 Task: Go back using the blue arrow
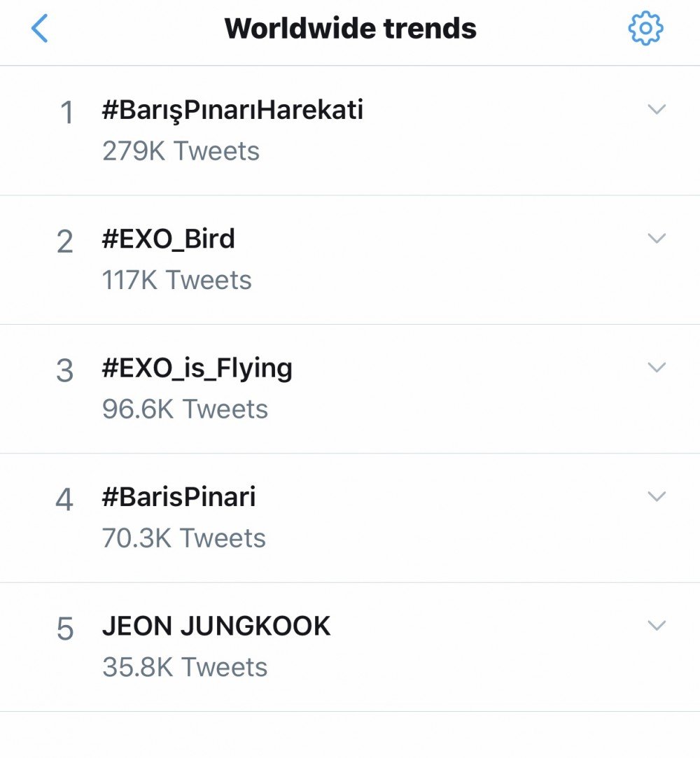click(40, 29)
